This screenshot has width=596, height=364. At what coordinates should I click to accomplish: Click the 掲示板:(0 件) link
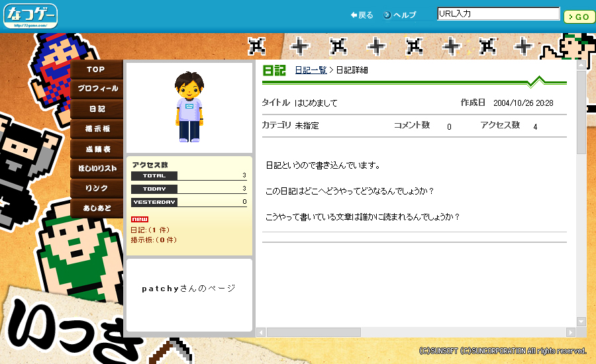coord(154,240)
